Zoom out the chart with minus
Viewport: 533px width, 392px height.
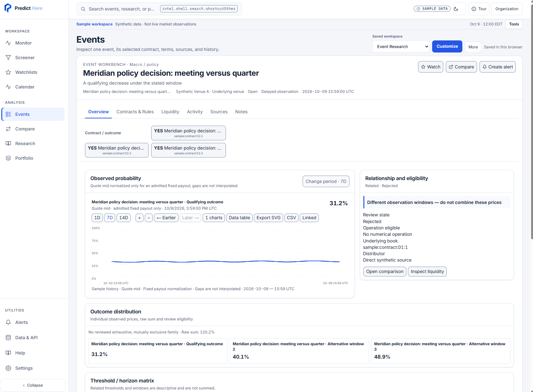point(149,218)
